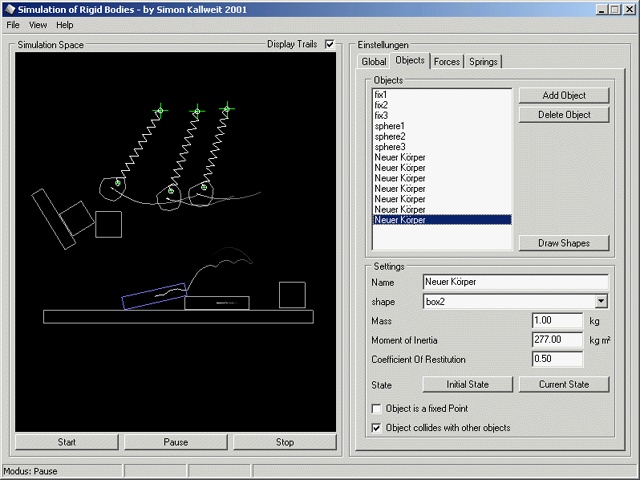Click the application icon in title bar
This screenshot has width=640, height=480.
(x=9, y=9)
